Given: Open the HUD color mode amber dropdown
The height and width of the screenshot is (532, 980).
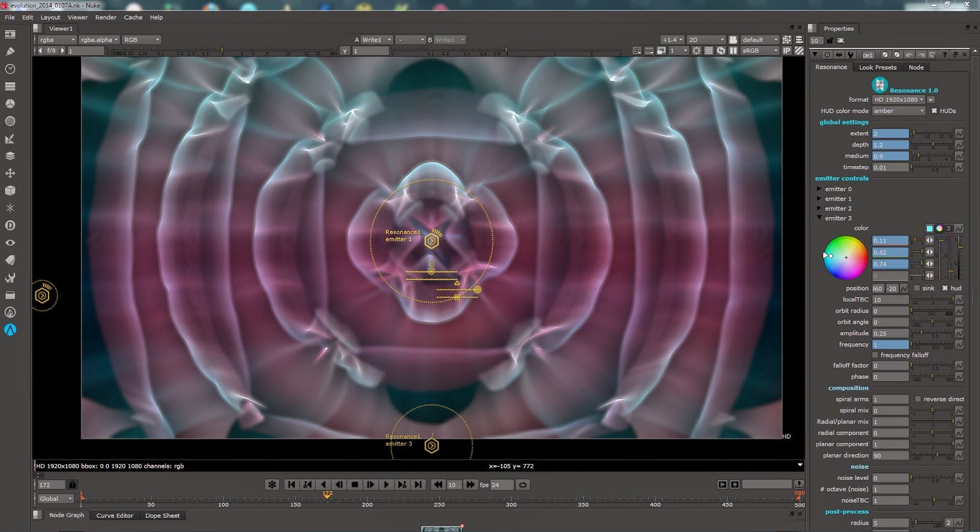Looking at the screenshot, I should pyautogui.click(x=899, y=111).
